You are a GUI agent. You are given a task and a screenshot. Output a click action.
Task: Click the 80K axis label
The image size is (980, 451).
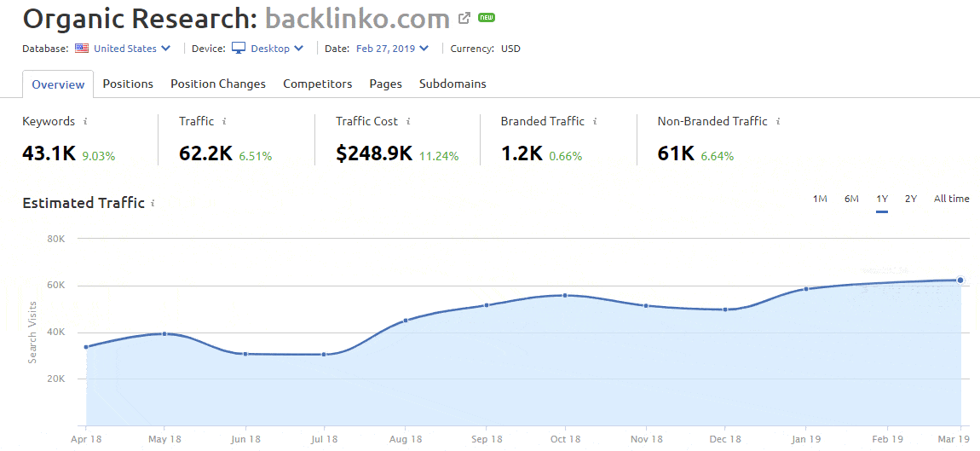56,239
